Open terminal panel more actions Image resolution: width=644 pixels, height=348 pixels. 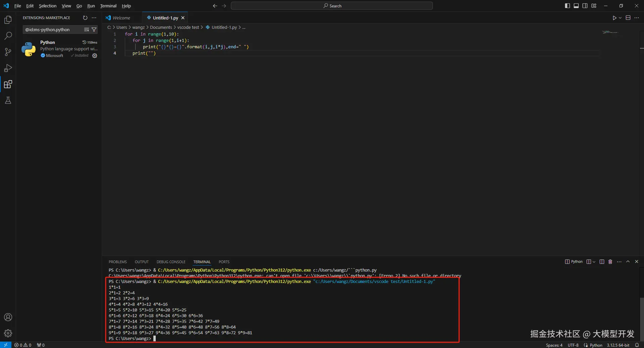click(x=619, y=262)
